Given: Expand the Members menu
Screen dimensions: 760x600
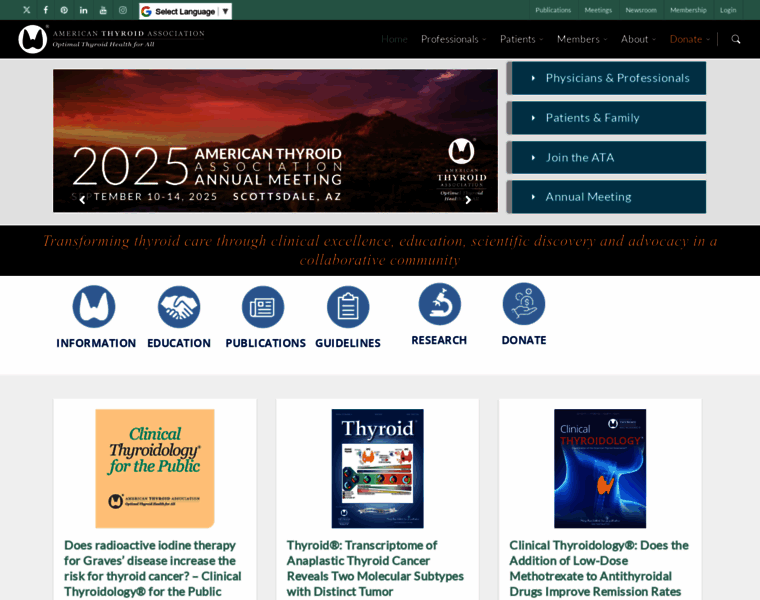Looking at the screenshot, I should 582,39.
